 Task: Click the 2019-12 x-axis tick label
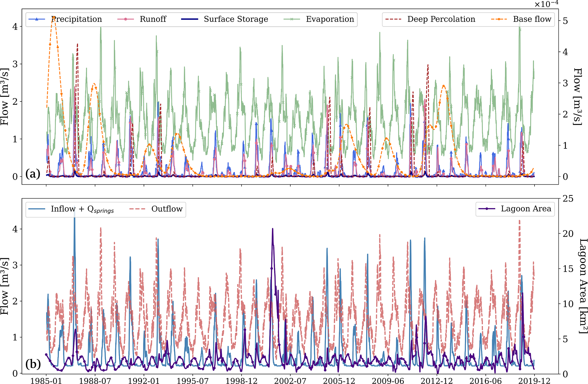coord(534,381)
